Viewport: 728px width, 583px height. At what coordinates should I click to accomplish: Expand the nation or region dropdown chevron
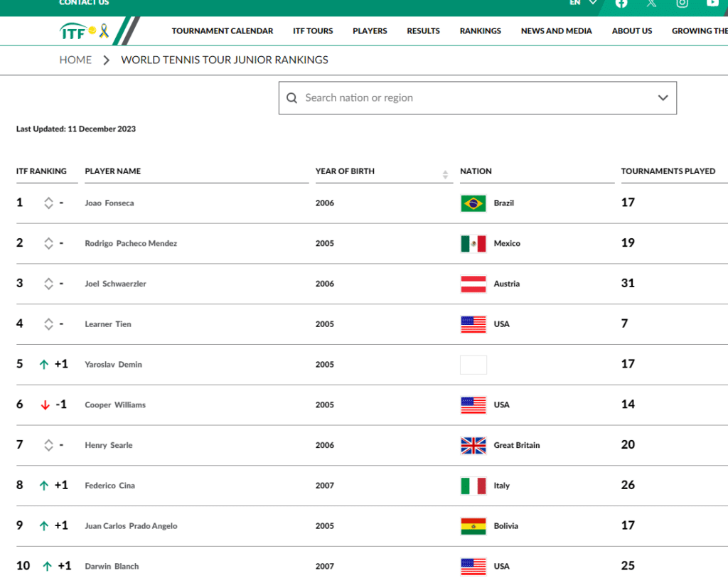(x=663, y=98)
